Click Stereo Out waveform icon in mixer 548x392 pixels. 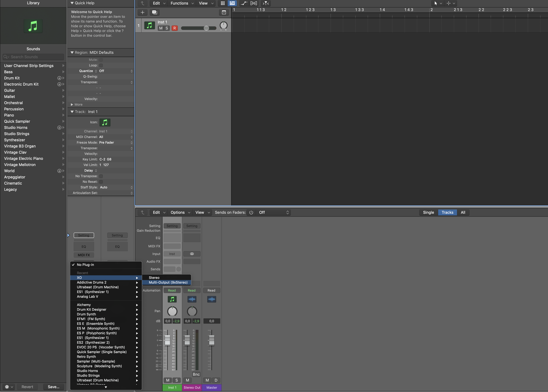[x=192, y=299]
